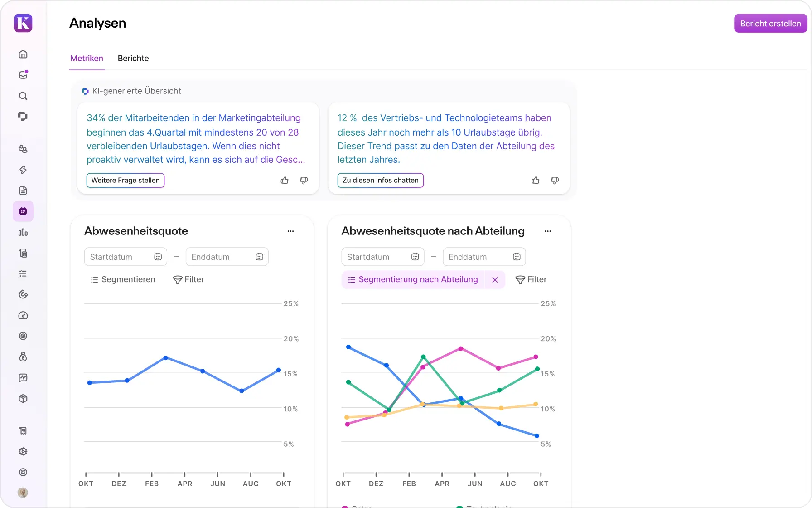Image resolution: width=812 pixels, height=508 pixels.
Task: Click the K logo icon
Action: [23, 23]
